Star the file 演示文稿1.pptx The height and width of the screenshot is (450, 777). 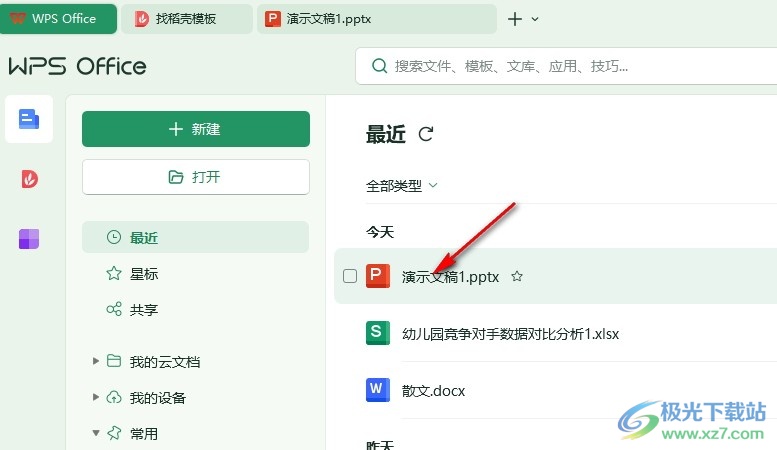[x=517, y=276]
